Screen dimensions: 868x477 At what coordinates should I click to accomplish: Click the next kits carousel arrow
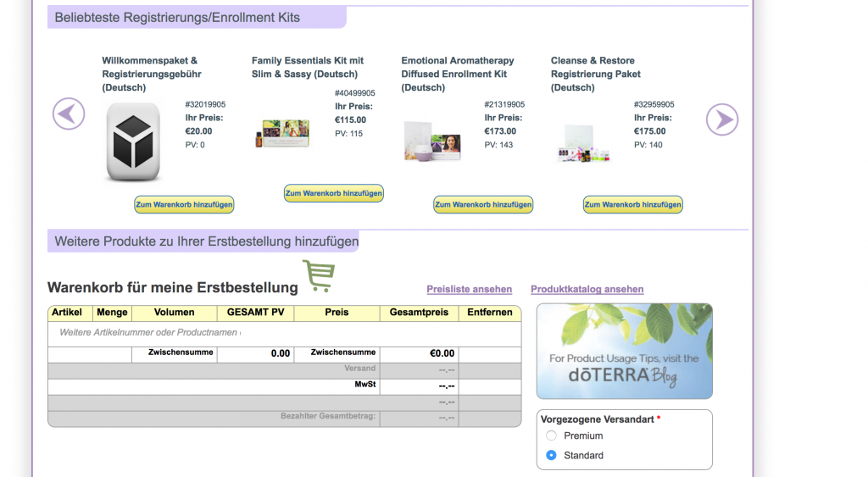pos(722,119)
